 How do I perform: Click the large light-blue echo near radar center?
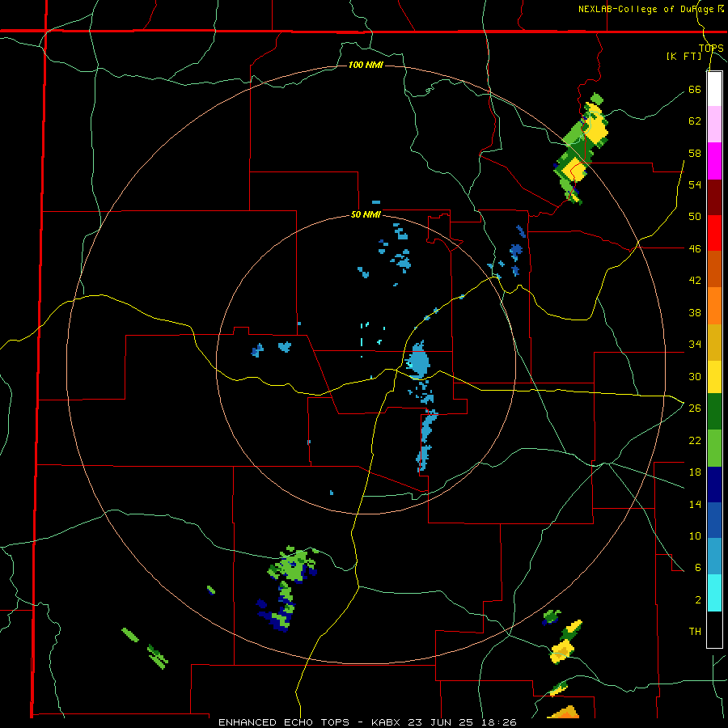(x=418, y=360)
